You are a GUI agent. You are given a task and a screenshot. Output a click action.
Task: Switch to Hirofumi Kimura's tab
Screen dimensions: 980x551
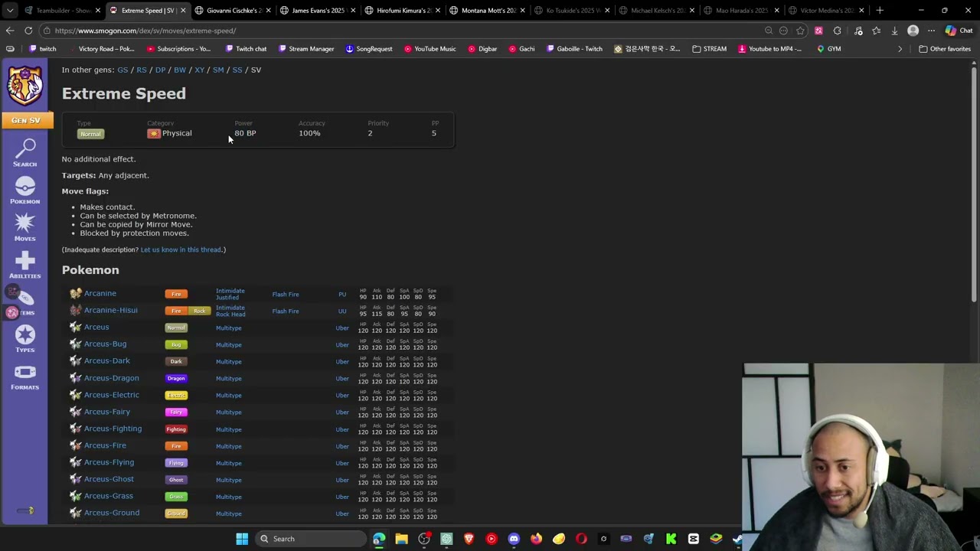(x=403, y=11)
